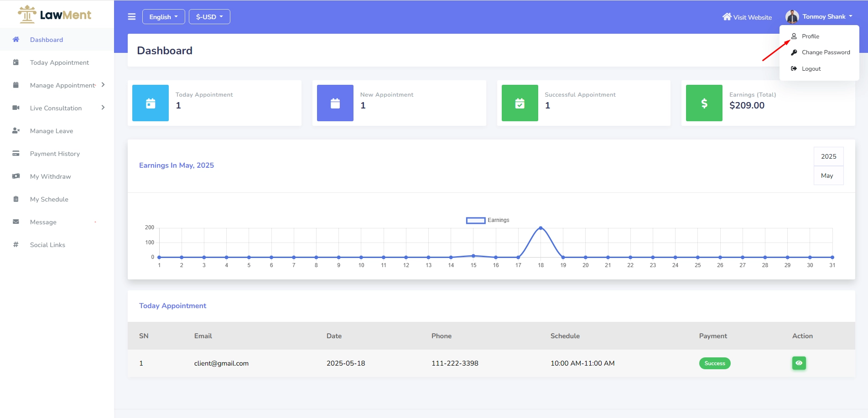The image size is (868, 418).
Task: Open Today Appointment in the sidebar
Action: [57, 62]
